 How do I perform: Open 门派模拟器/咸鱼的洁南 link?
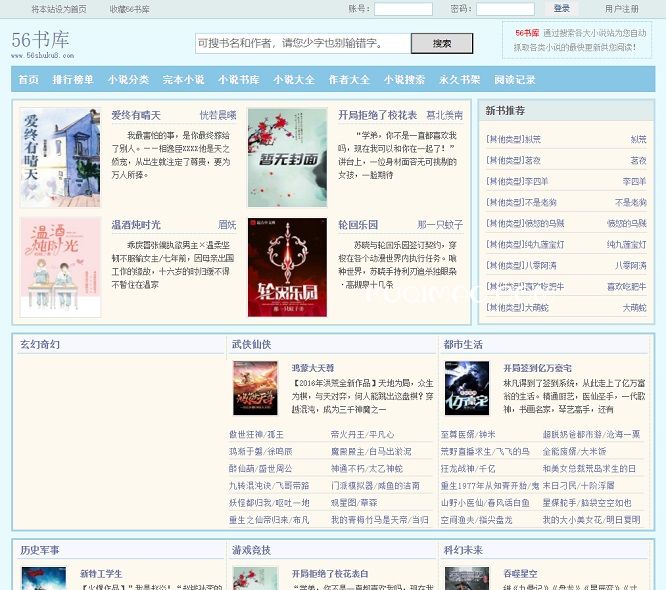375,486
